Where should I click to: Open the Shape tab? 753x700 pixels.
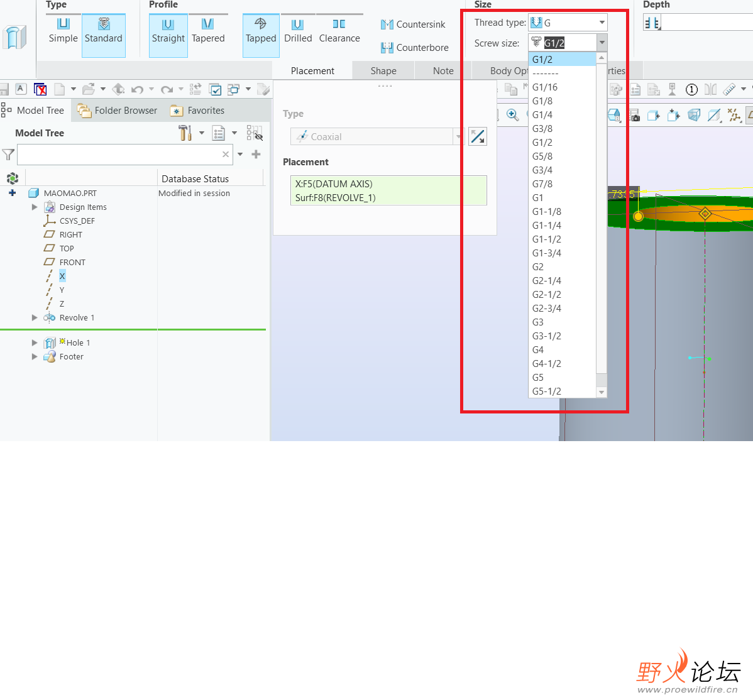point(383,70)
